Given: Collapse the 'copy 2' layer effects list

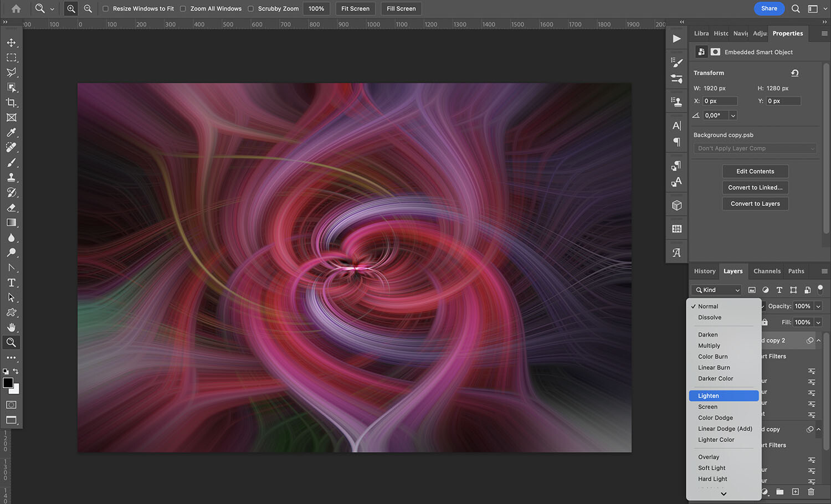Looking at the screenshot, I should pos(818,340).
